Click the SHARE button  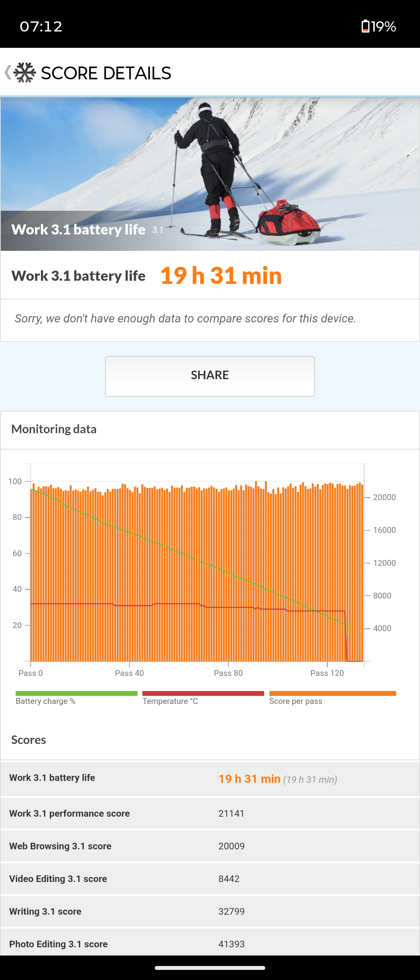coord(210,376)
